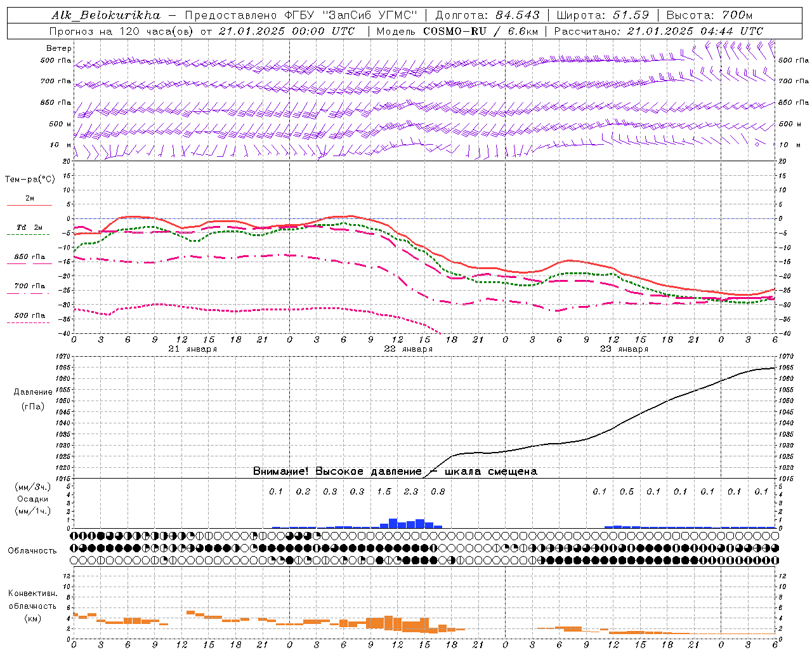Select the Осадки precipitation label
Screen dimensions: 812x650
(33, 499)
